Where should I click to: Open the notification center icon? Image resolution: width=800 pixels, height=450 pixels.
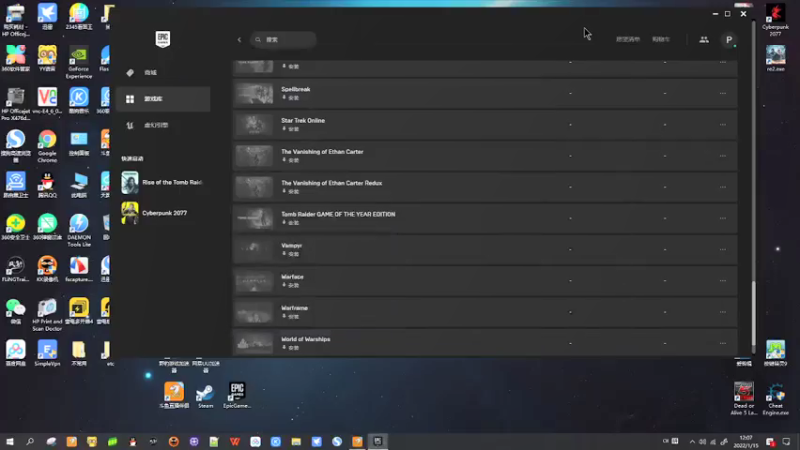786,441
